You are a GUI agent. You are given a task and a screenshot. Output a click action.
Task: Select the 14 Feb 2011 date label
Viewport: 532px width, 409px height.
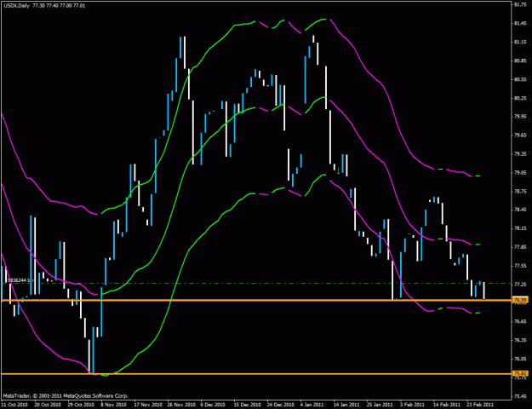[x=447, y=405]
